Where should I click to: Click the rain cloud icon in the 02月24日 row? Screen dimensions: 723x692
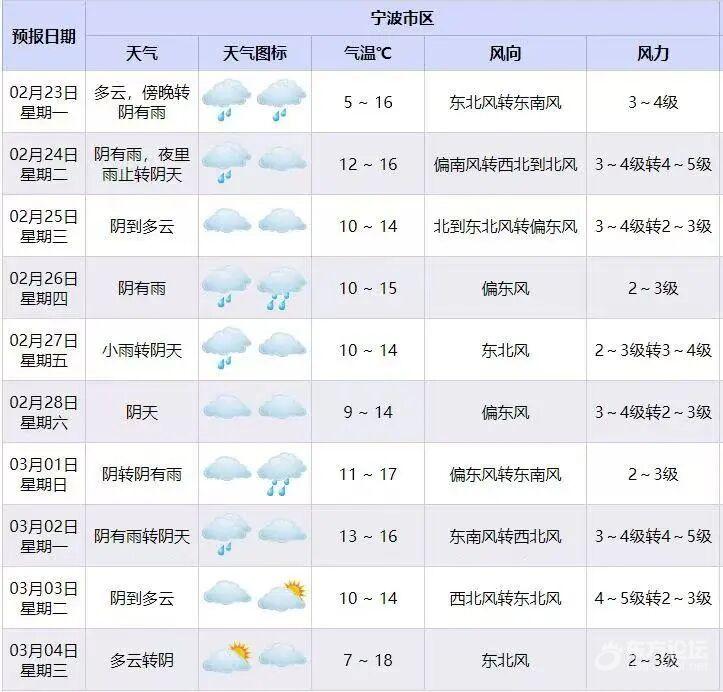pyautogui.click(x=227, y=163)
